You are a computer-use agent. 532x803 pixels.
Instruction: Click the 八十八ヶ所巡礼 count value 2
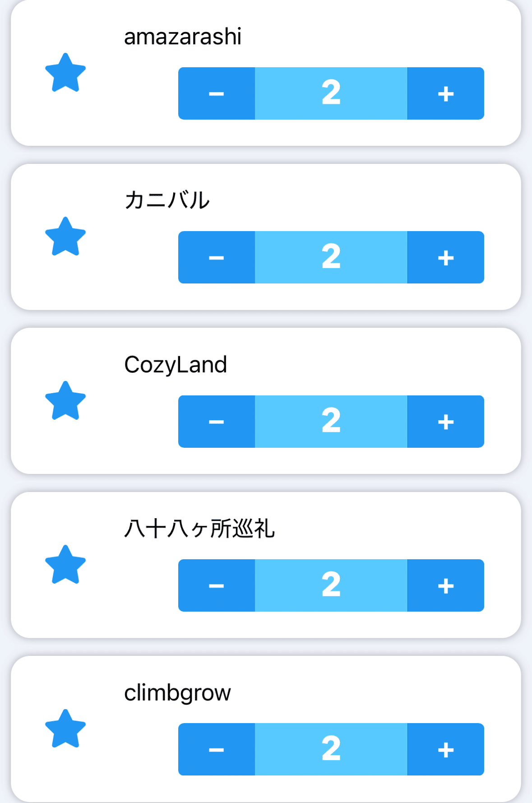point(331,585)
